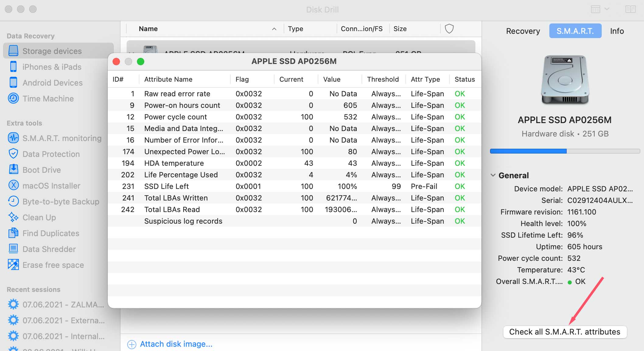The width and height of the screenshot is (644, 351).
Task: Click the shield column header icon
Action: pyautogui.click(x=449, y=29)
